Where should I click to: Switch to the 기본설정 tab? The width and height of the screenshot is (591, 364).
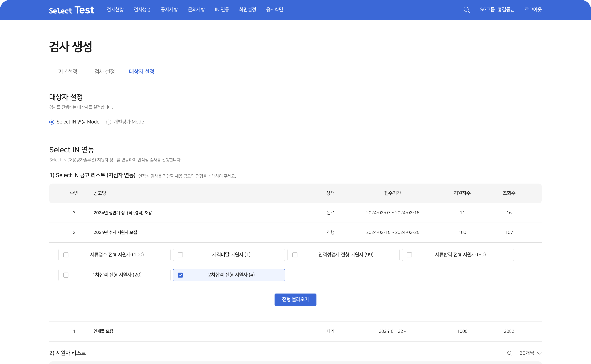tap(67, 72)
